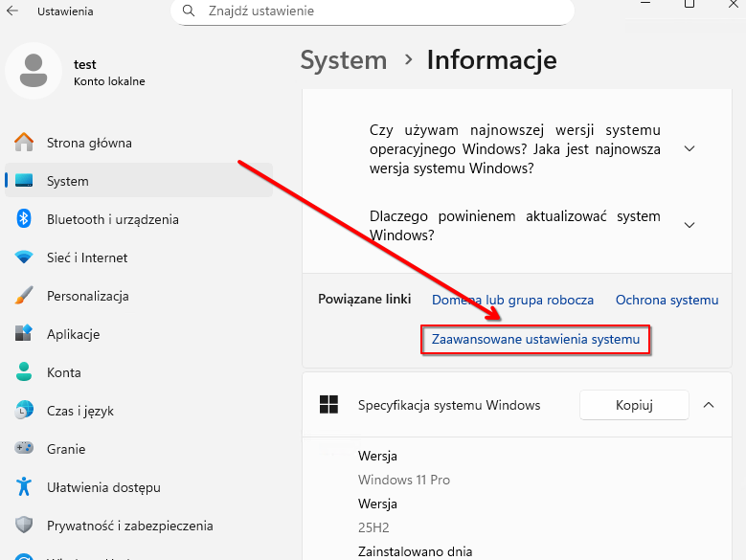Click the Ułatwienia dostępu accessibility icon

click(x=24, y=487)
